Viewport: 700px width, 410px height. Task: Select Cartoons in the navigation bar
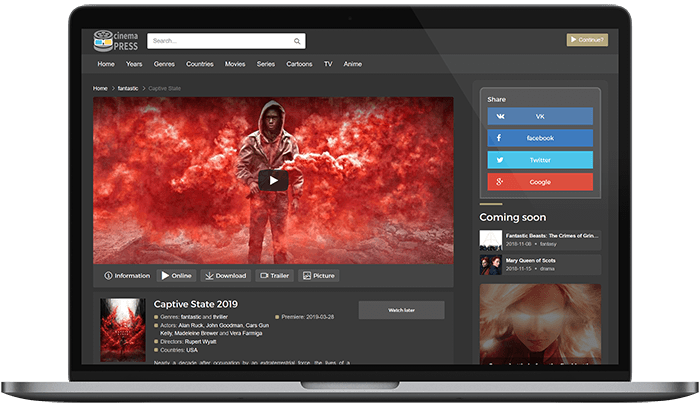tap(299, 64)
